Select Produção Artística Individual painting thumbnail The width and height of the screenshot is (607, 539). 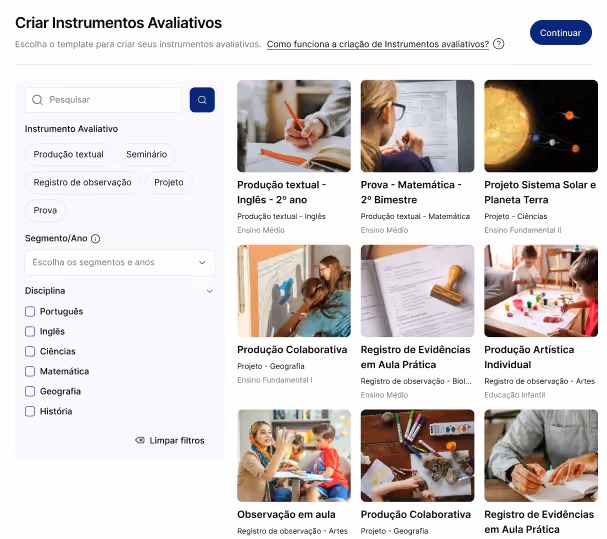pos(541,291)
